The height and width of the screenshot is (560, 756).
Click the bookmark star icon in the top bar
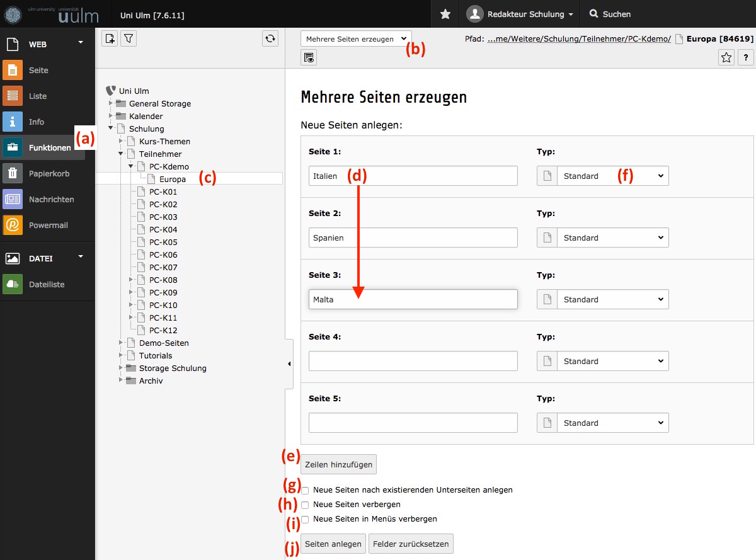click(445, 14)
